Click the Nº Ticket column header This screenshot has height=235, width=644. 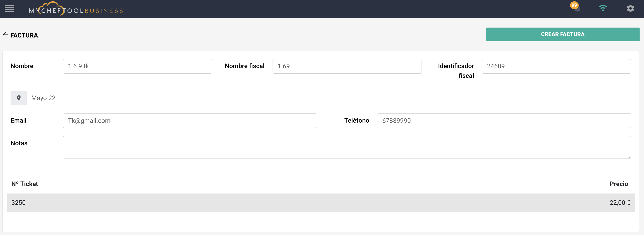(25, 184)
